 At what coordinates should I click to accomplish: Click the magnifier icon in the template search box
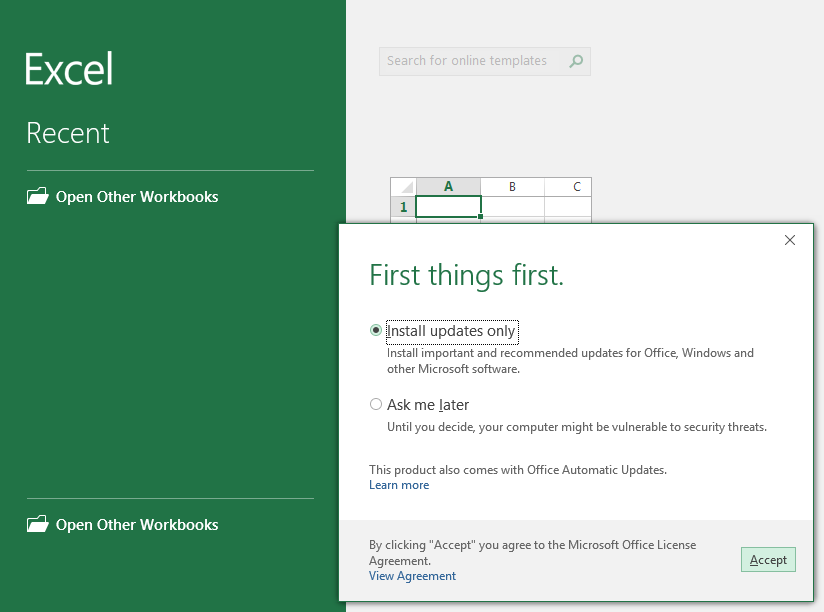pyautogui.click(x=576, y=61)
